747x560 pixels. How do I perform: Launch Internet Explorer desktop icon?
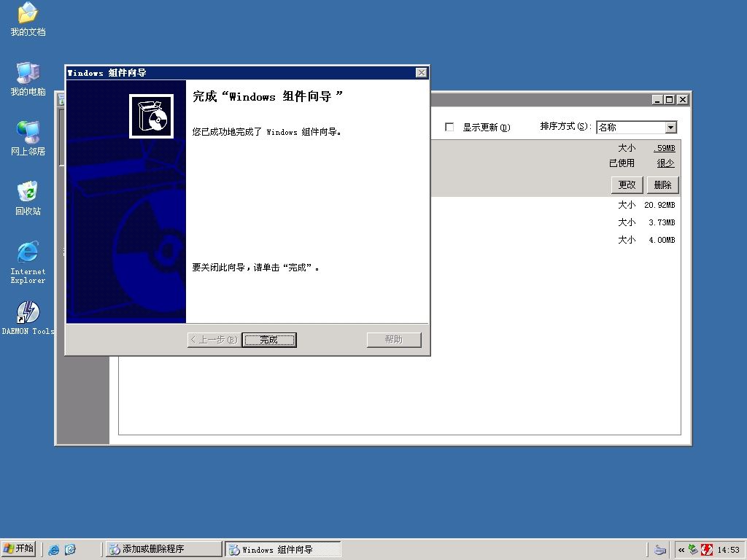tap(28, 262)
